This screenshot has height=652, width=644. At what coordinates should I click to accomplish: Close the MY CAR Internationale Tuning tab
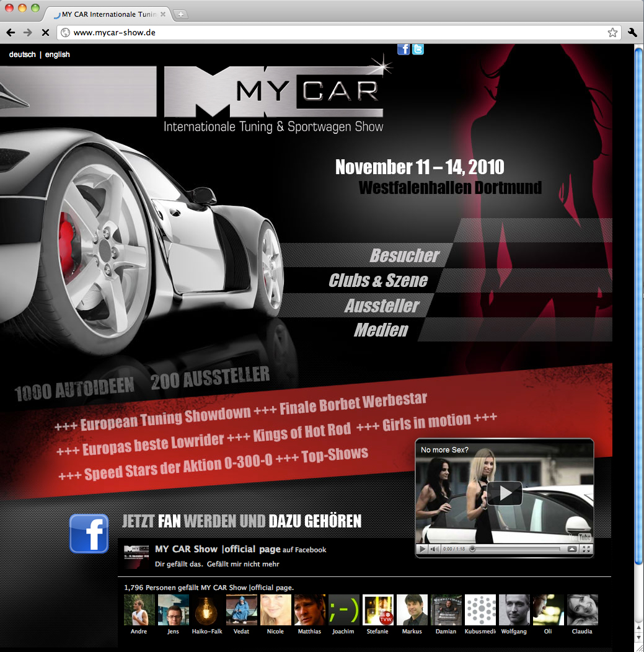(x=163, y=14)
